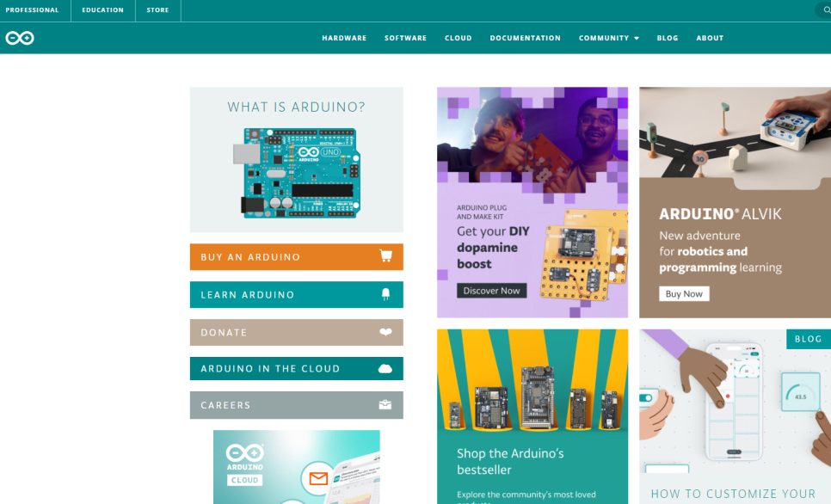The width and height of the screenshot is (831, 504).
Task: Go to the Blog menu item
Action: click(668, 38)
